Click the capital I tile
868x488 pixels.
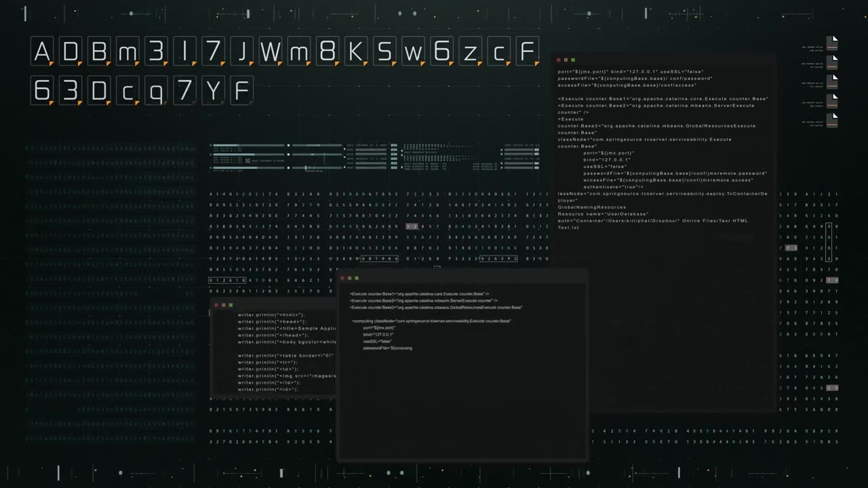tap(184, 52)
